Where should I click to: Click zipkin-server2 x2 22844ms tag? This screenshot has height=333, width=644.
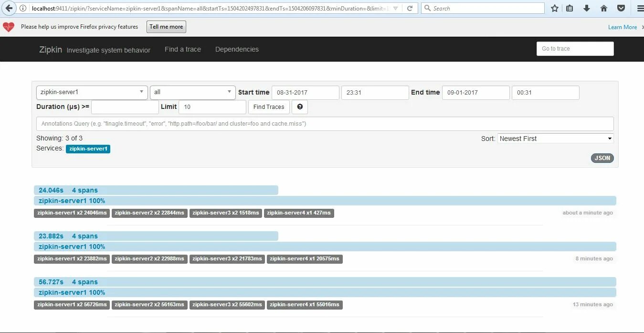tap(149, 213)
